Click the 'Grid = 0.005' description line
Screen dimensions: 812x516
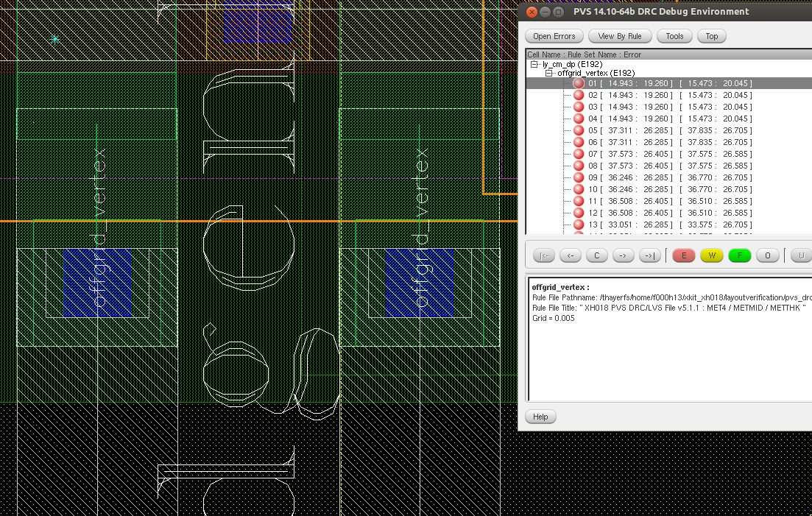point(553,318)
